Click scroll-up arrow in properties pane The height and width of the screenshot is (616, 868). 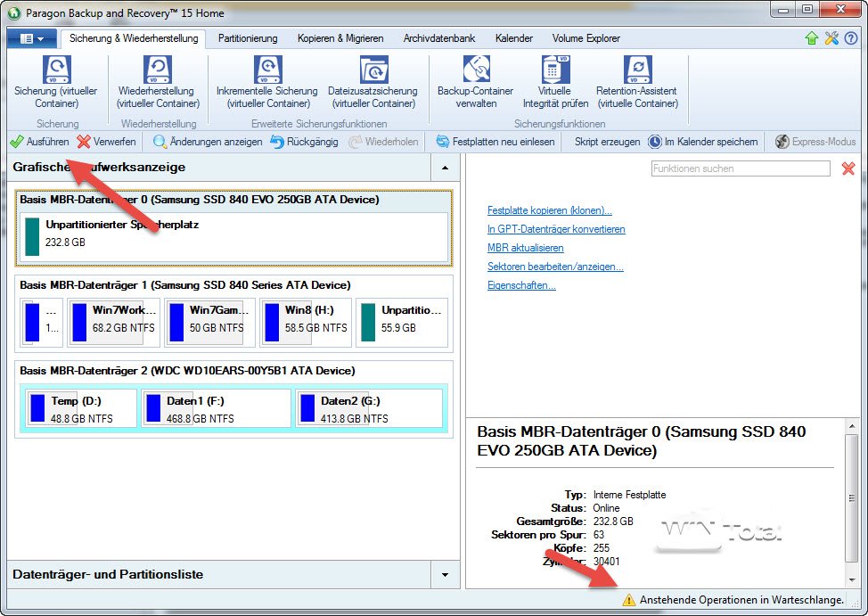pyautogui.click(x=852, y=426)
